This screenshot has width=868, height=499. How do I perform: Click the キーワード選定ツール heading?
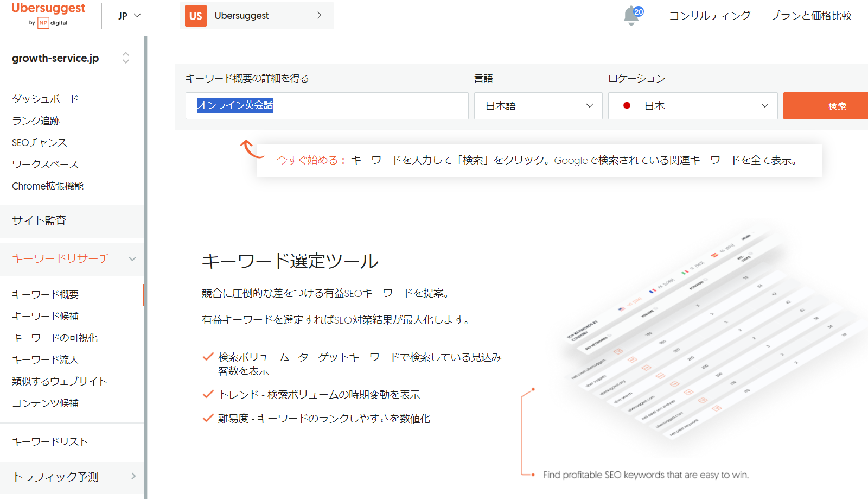tap(290, 261)
